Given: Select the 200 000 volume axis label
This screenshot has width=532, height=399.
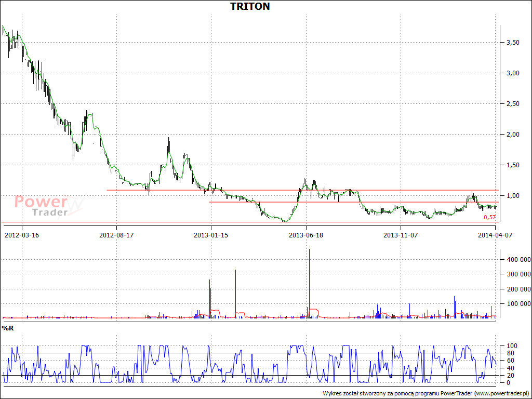Looking at the screenshot, I should 518,289.
